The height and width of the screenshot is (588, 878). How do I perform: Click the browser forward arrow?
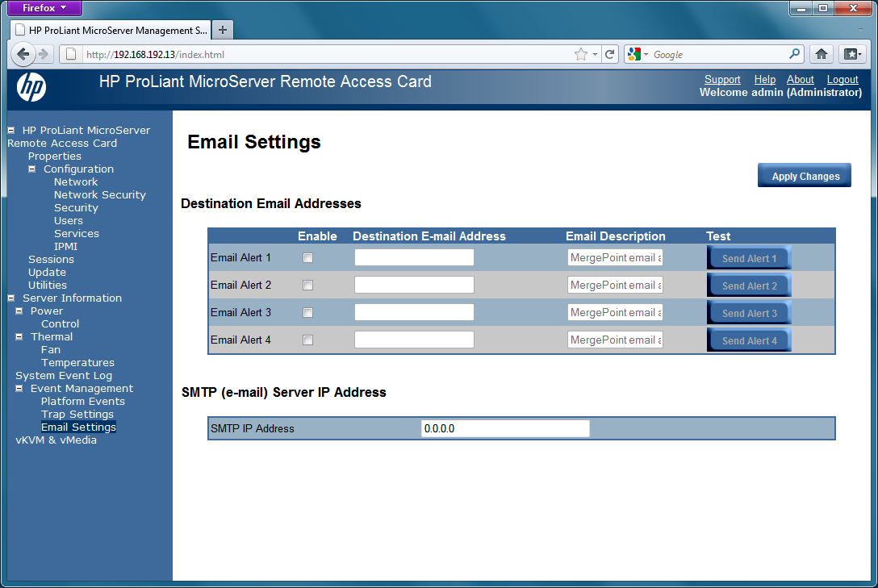pos(44,54)
